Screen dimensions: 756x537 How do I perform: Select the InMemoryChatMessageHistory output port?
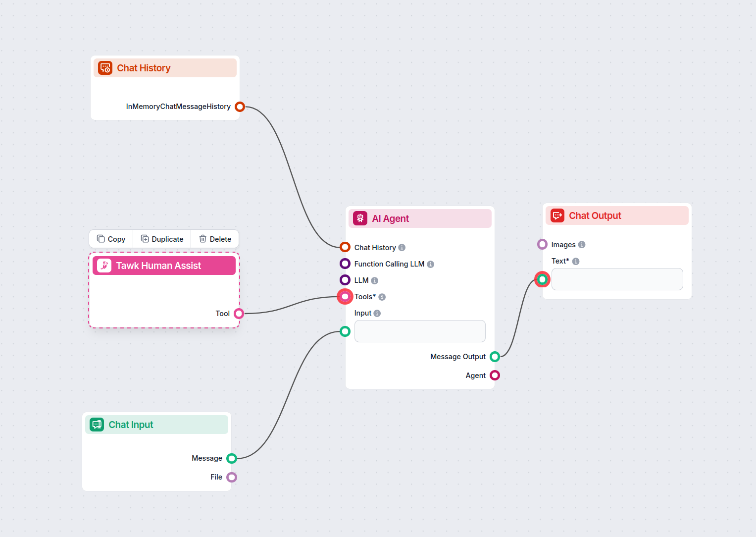(240, 107)
